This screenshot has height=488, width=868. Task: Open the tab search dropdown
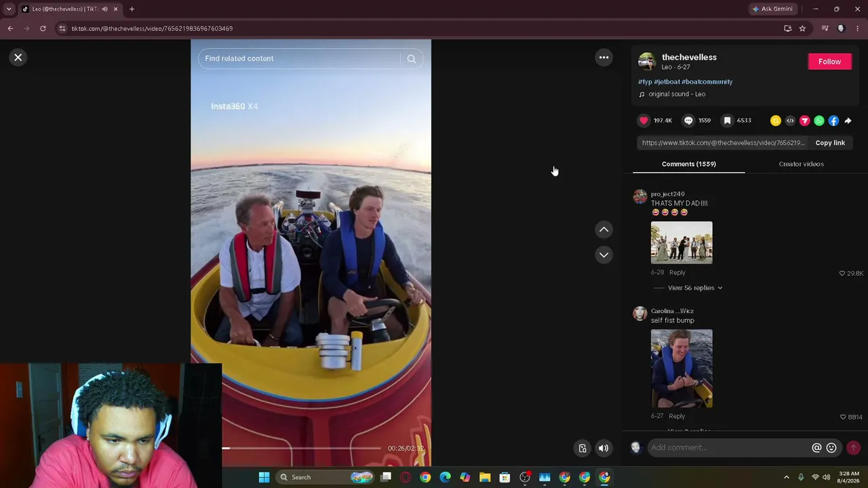(9, 9)
